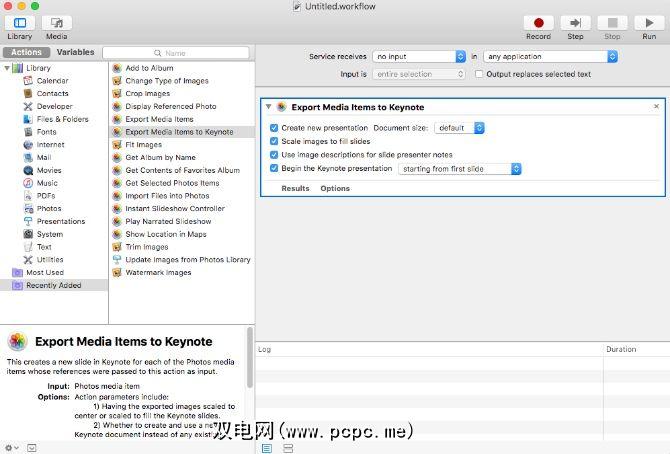Start recording with the Record button
The height and width of the screenshot is (454, 670).
[x=538, y=23]
